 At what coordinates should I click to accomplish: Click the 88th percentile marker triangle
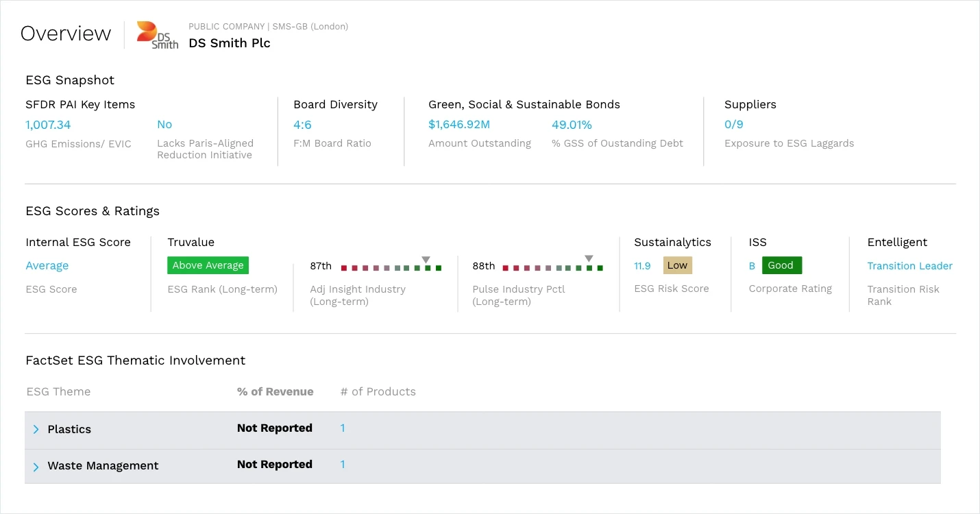589,259
